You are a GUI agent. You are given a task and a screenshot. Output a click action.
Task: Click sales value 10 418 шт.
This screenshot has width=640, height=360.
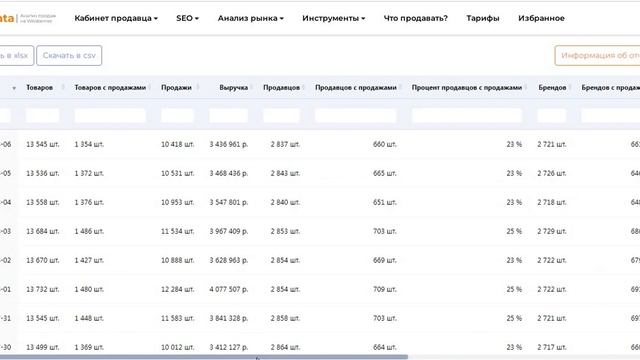click(178, 144)
